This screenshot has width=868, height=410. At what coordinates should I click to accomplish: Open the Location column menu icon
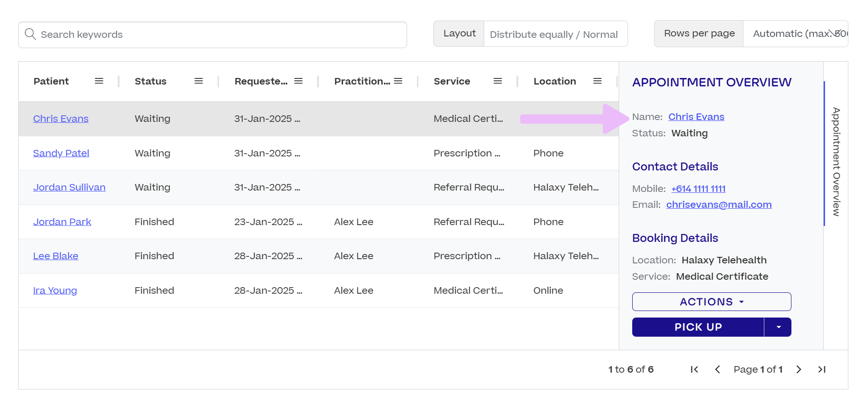[x=597, y=81]
